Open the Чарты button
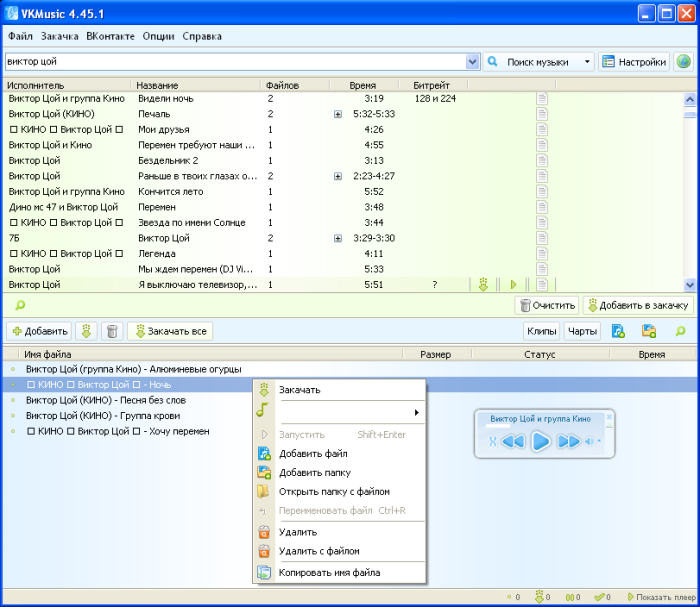 (x=582, y=331)
